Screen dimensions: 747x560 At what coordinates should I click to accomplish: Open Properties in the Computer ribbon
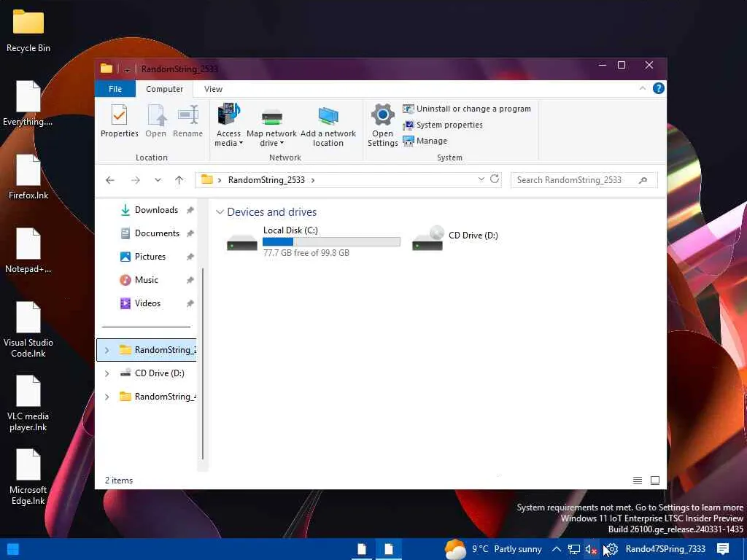119,121
